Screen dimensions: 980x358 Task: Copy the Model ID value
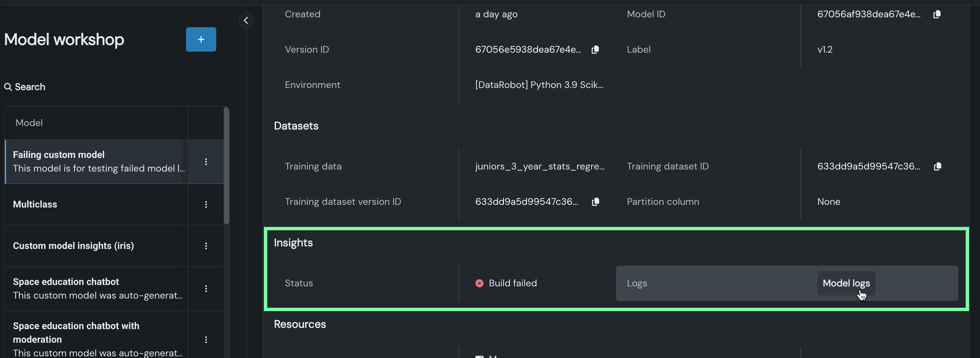point(936,15)
